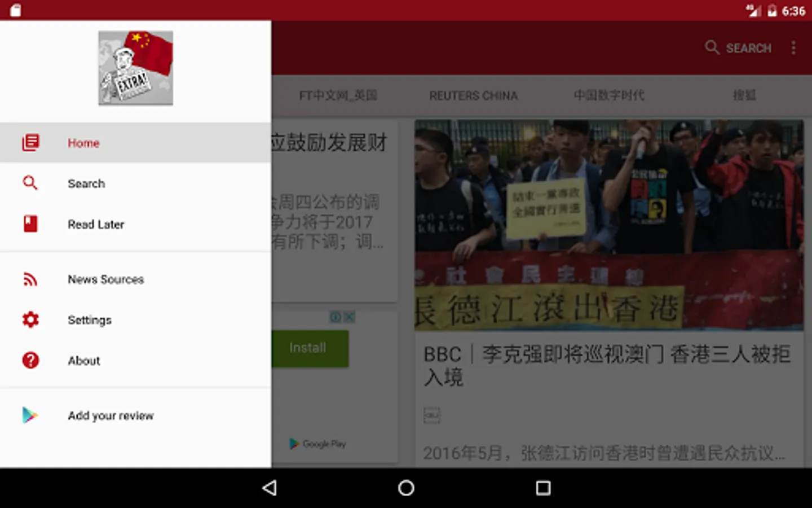Screen dimensions: 812x508
Task: Close the ad with X icon
Action: tap(350, 317)
